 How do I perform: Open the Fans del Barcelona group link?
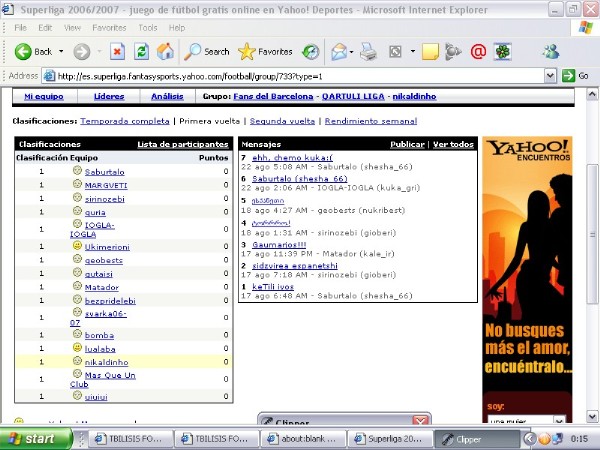click(273, 96)
